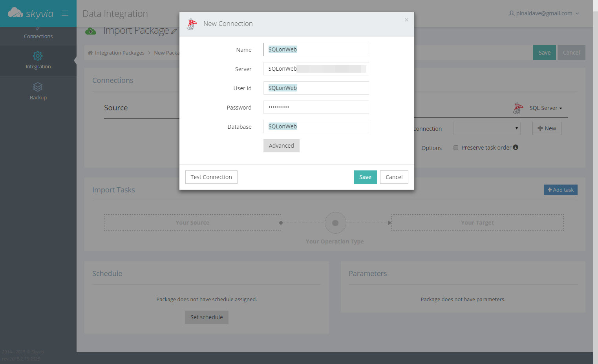
Task: Click 'Package does not have schedule assigned.' text
Action: click(x=207, y=299)
